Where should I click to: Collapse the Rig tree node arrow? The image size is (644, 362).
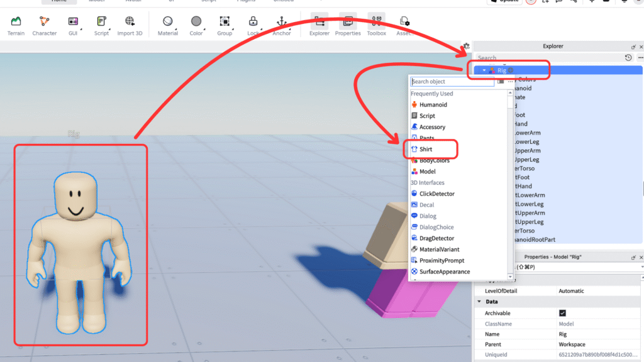484,70
